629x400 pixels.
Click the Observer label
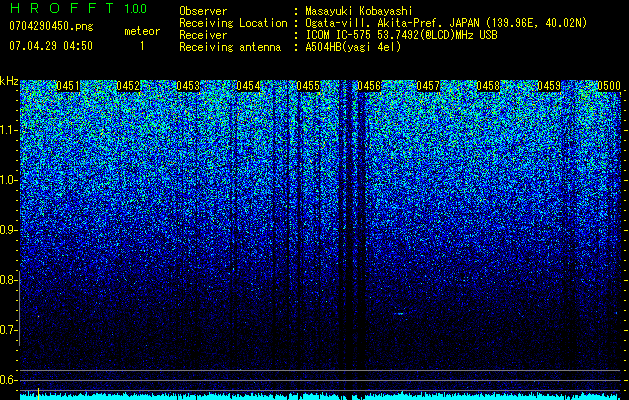tap(203, 11)
